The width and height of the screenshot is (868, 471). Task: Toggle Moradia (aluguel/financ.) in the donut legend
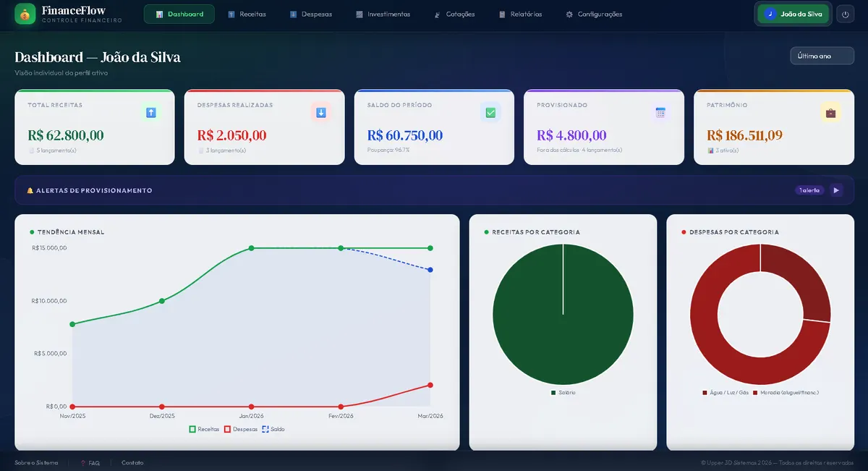click(x=786, y=392)
